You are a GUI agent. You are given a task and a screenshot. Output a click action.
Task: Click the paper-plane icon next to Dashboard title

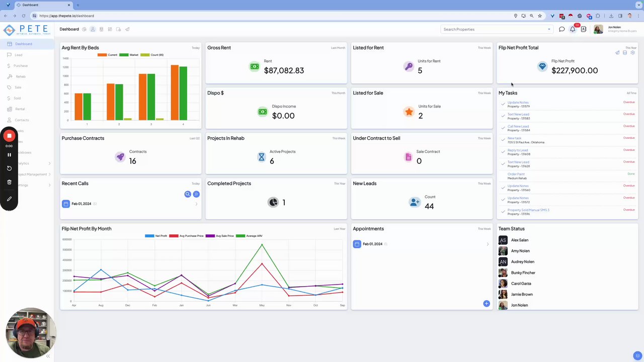127,29
